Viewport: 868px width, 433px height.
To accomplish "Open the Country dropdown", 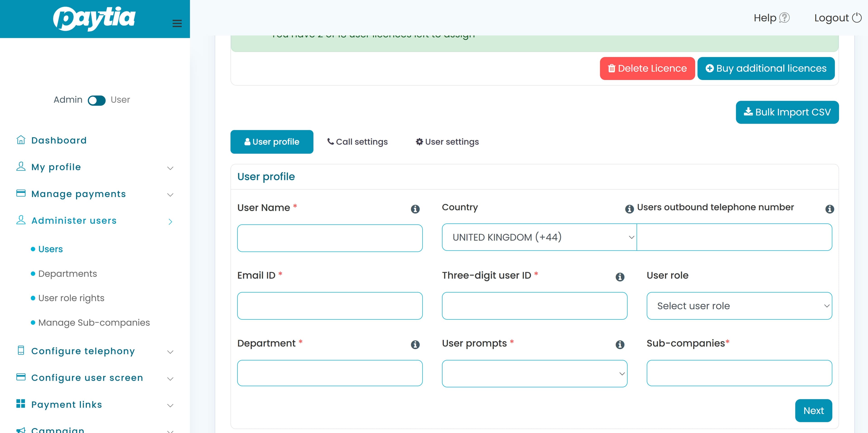I will [x=538, y=237].
